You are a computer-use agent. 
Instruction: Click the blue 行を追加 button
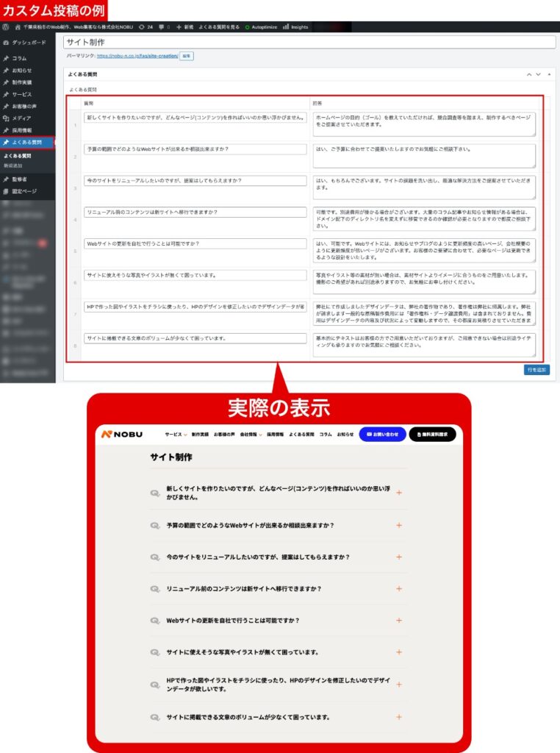click(536, 370)
